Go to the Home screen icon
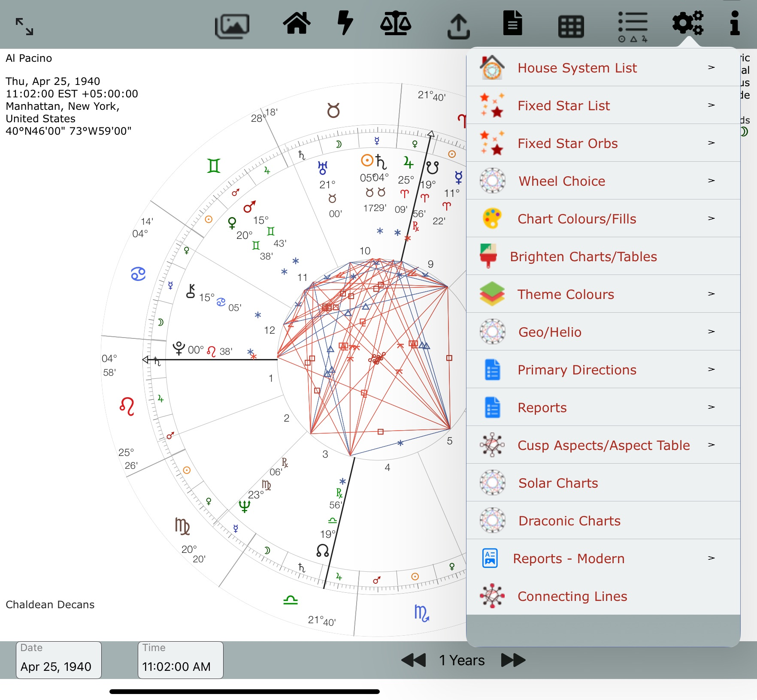The height and width of the screenshot is (700, 757). tap(297, 24)
